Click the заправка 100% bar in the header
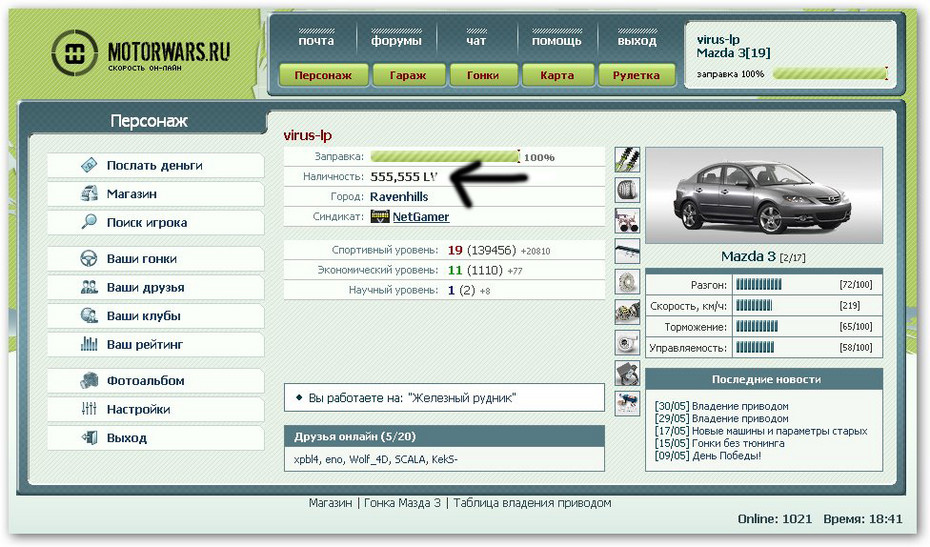This screenshot has width=930, height=547. (830, 74)
